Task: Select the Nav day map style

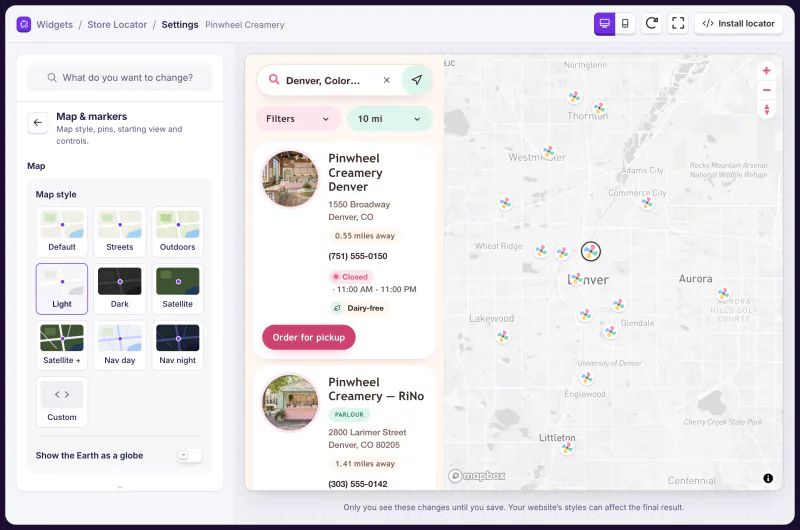Action: [120, 345]
